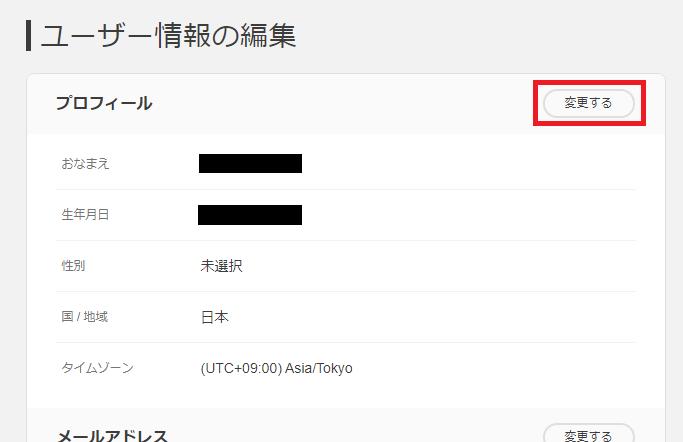Click the redacted 生年月日 value

tap(250, 215)
